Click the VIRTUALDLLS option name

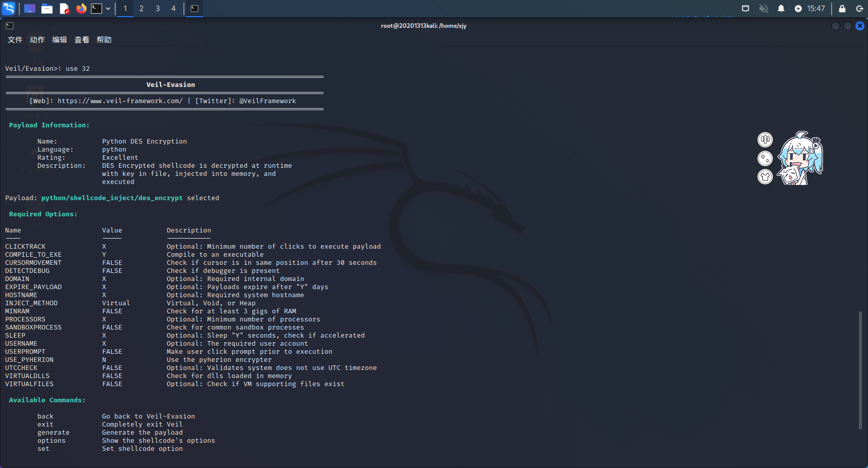coord(27,376)
